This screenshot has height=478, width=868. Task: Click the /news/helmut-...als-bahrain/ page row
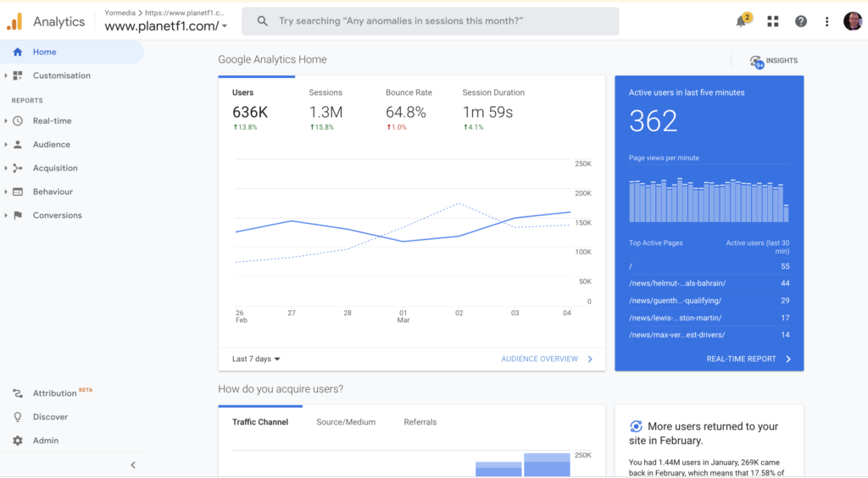pos(709,283)
